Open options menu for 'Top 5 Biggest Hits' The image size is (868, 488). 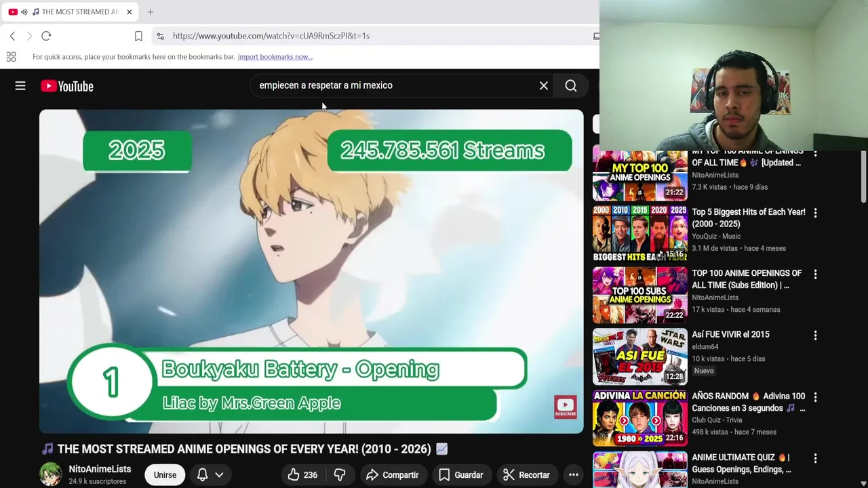pos(815,213)
